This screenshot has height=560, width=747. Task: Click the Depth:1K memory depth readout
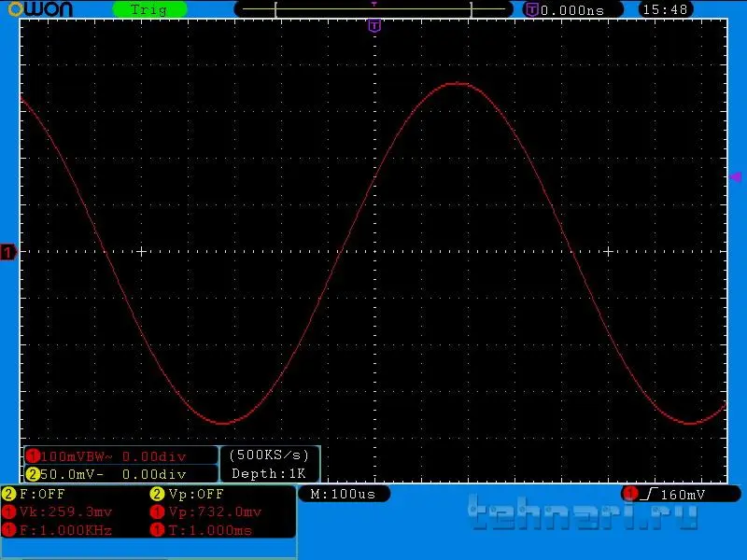click(269, 473)
